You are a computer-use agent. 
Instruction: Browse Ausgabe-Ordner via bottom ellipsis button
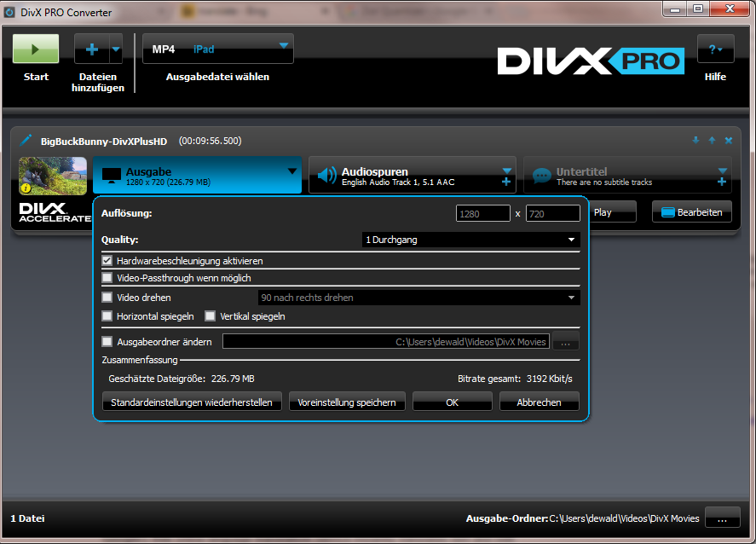[x=722, y=518]
